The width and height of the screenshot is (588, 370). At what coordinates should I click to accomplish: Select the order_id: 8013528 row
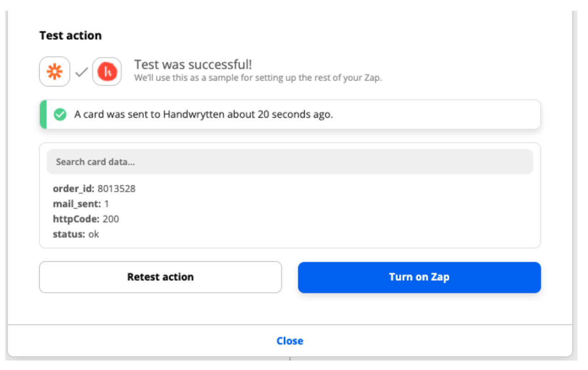pos(94,189)
